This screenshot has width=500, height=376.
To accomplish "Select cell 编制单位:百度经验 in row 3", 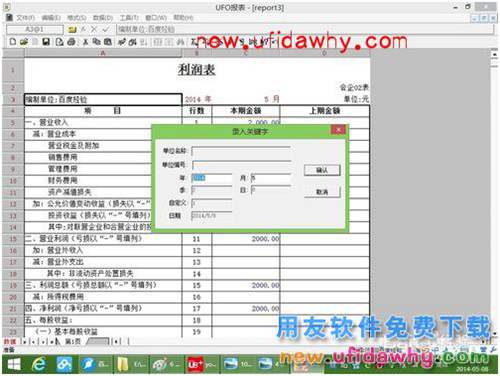I will 103,99.
